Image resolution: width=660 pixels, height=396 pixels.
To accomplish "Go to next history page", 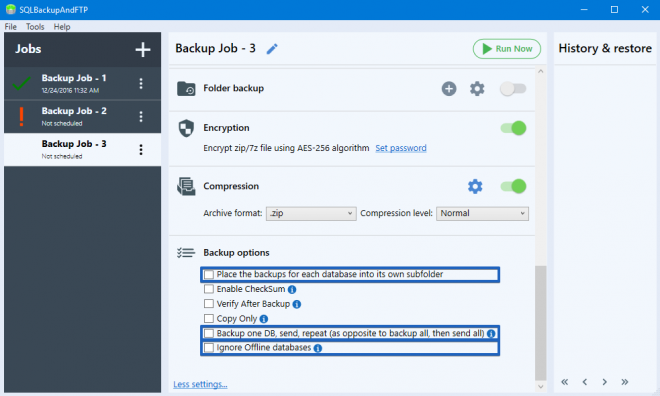I will [604, 382].
